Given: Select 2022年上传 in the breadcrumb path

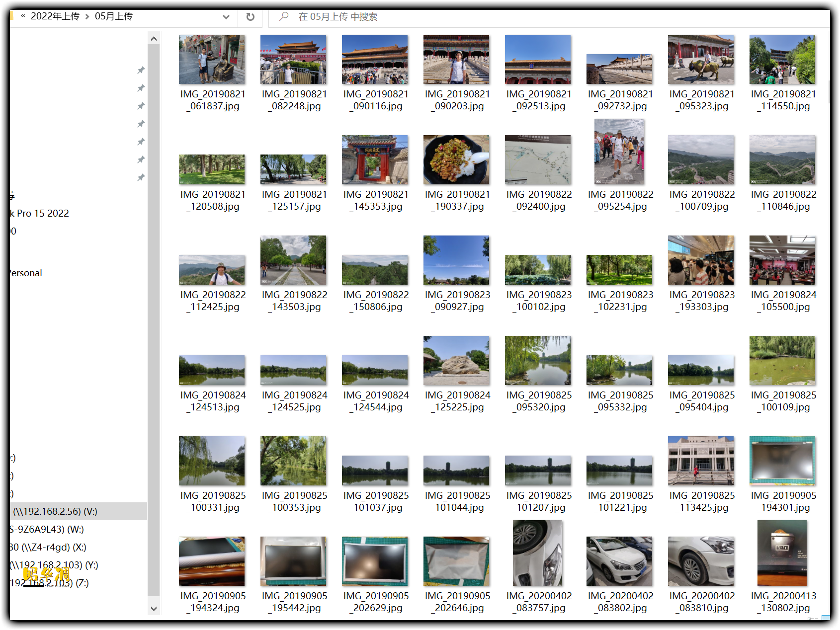Looking at the screenshot, I should [55, 16].
